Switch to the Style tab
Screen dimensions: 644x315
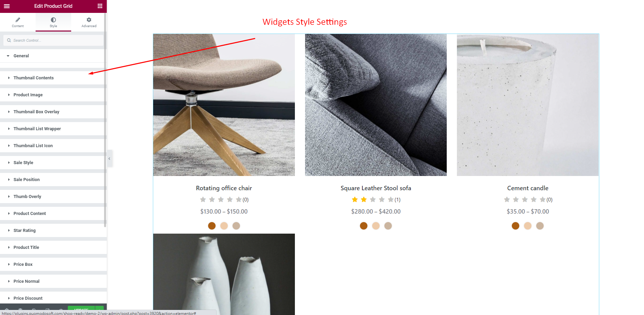53,22
